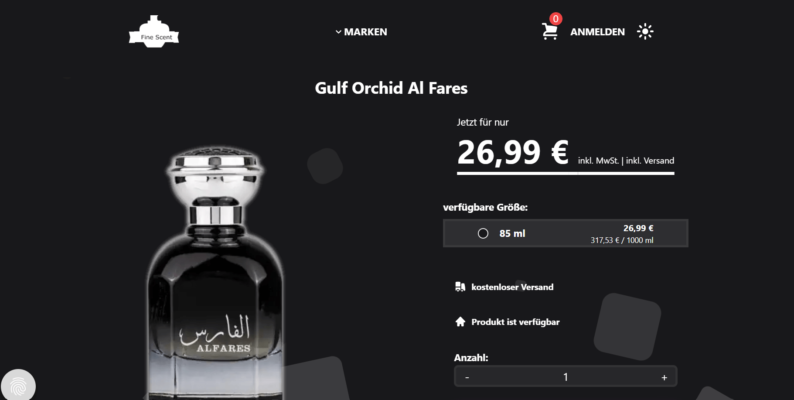Click the red cart count badge
Image resolution: width=794 pixels, height=400 pixels.
(x=556, y=19)
